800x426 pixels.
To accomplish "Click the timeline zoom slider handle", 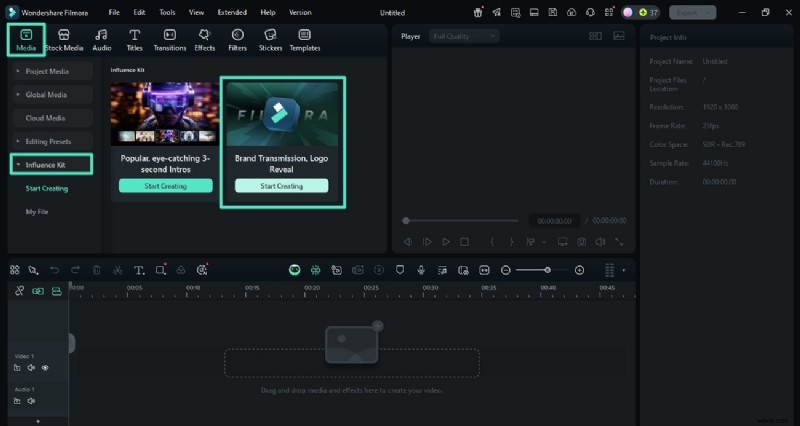I will coord(547,270).
